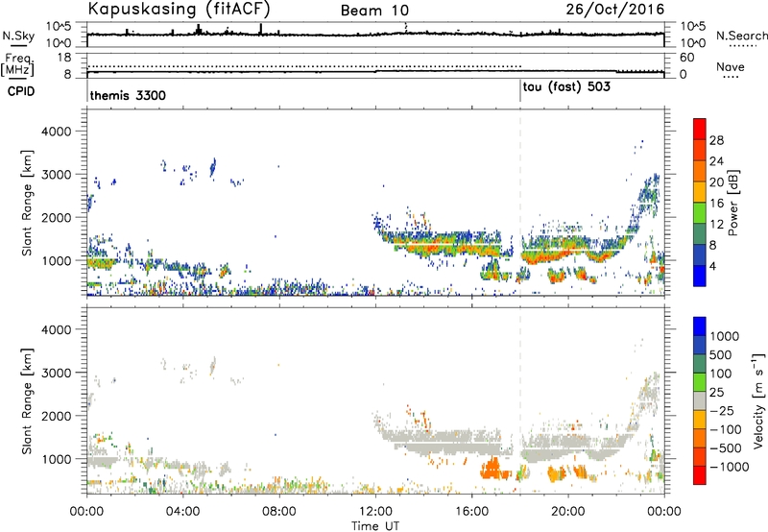Click the '4000' tick on power panel

(x=56, y=132)
